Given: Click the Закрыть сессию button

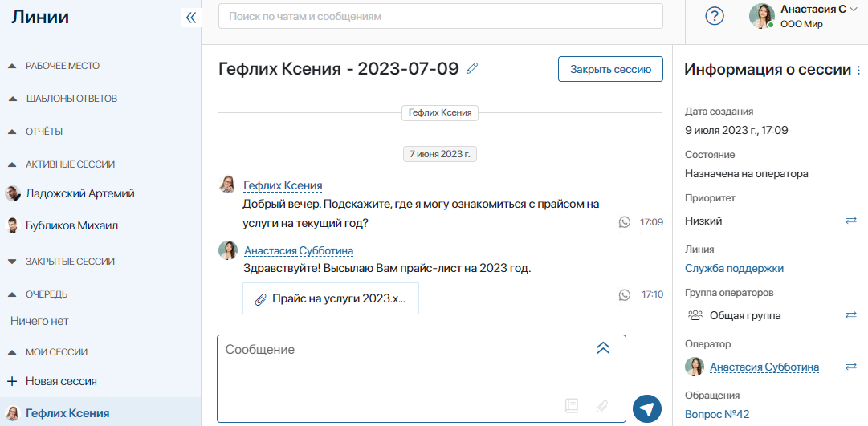Looking at the screenshot, I should click(610, 69).
